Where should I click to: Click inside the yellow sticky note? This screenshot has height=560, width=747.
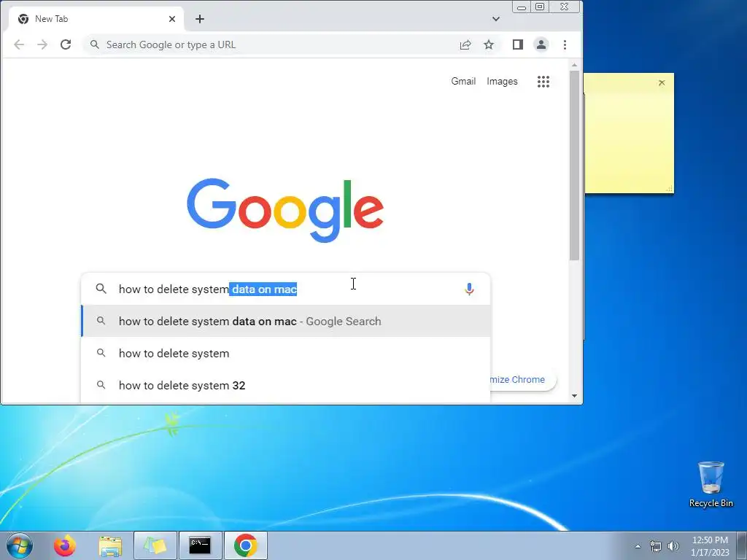coord(629,141)
